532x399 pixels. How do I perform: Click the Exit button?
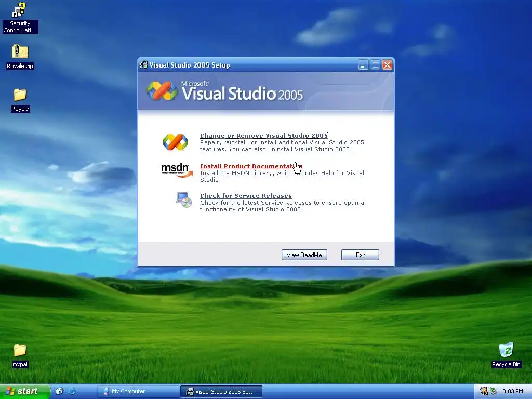(360, 255)
